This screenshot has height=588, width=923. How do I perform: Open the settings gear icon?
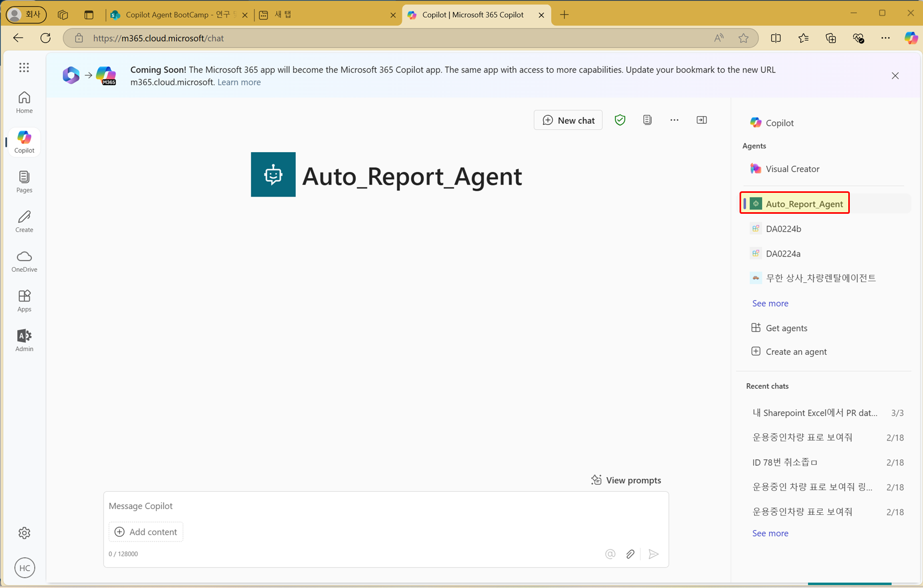(x=25, y=533)
